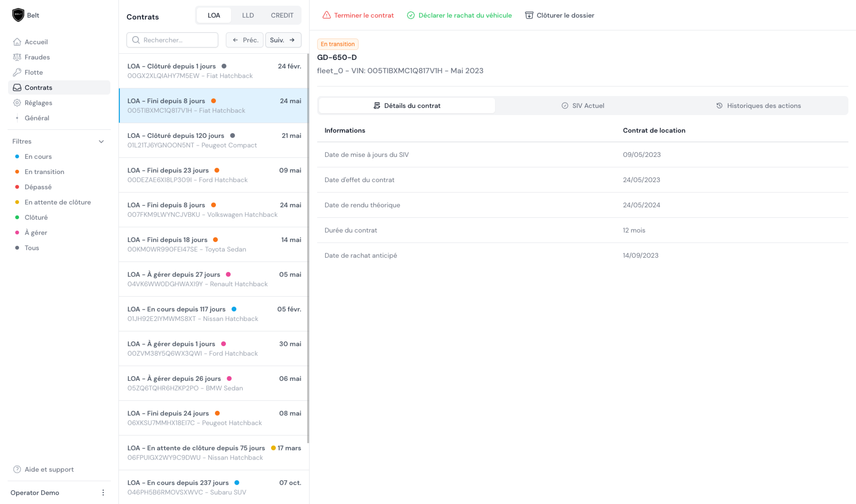The width and height of the screenshot is (856, 504).
Task: Open the Historiques des actions tab
Action: tap(759, 106)
